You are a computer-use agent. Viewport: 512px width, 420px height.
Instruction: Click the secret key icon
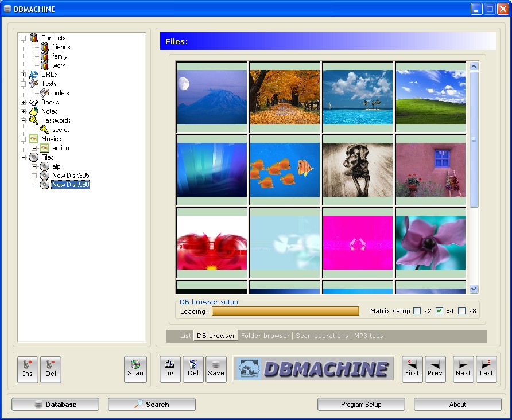[x=45, y=130]
